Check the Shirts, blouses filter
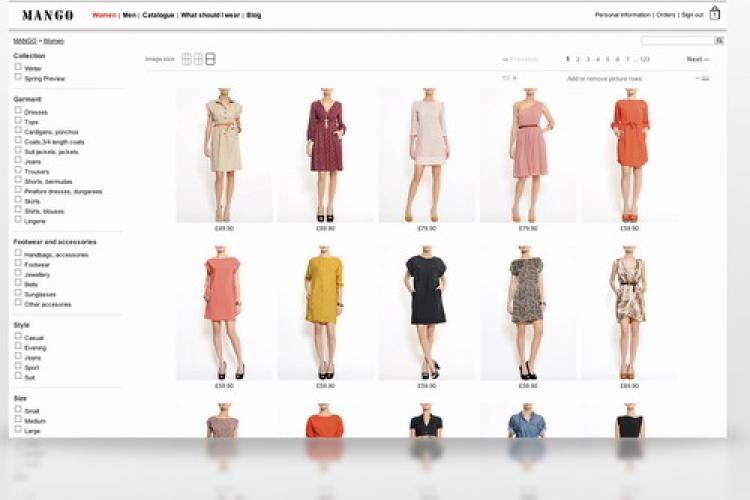Image resolution: width=750 pixels, height=500 pixels. point(18,210)
